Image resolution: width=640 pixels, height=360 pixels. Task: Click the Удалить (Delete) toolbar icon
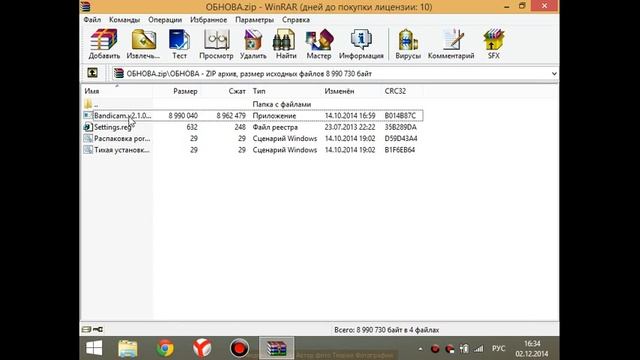[253, 44]
